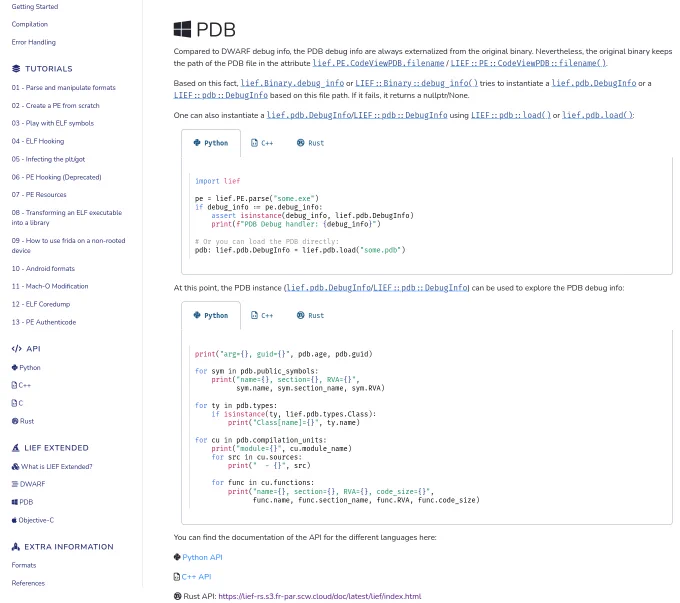The height and width of the screenshot is (603, 680).
Task: Follow LIEF::pdb::load() link
Action: [511, 115]
